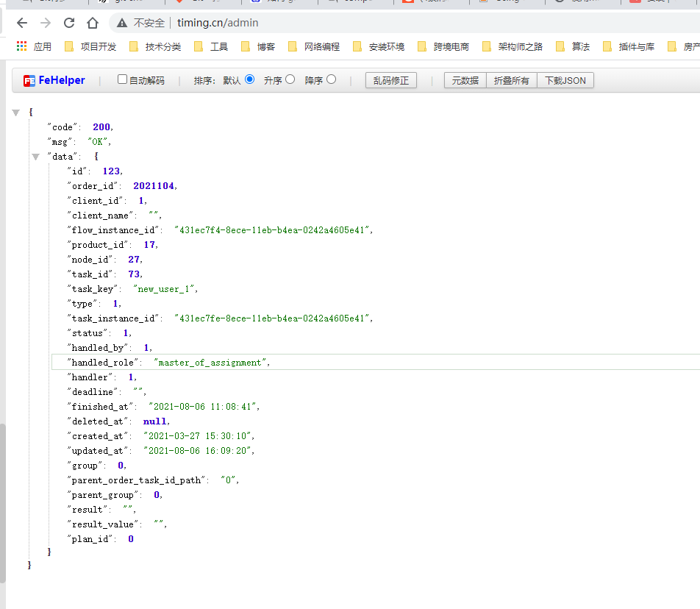Collapse the root JSON object
700x609 pixels.
point(16,113)
